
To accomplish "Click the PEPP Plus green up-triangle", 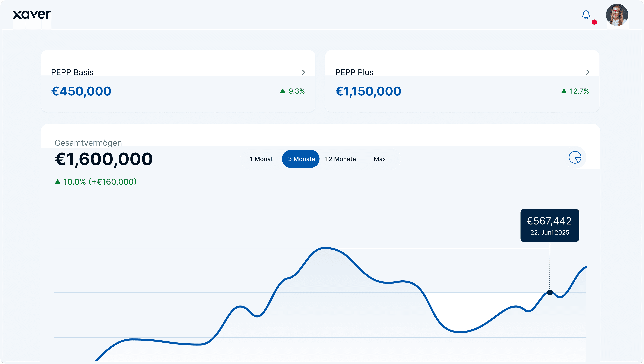I will [564, 91].
